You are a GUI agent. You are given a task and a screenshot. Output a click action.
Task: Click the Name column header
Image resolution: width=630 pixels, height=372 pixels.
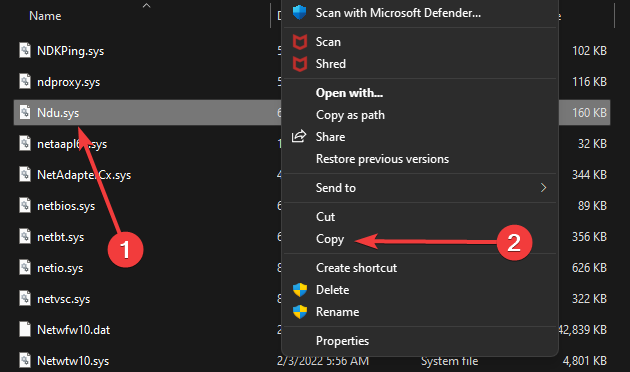(x=45, y=16)
